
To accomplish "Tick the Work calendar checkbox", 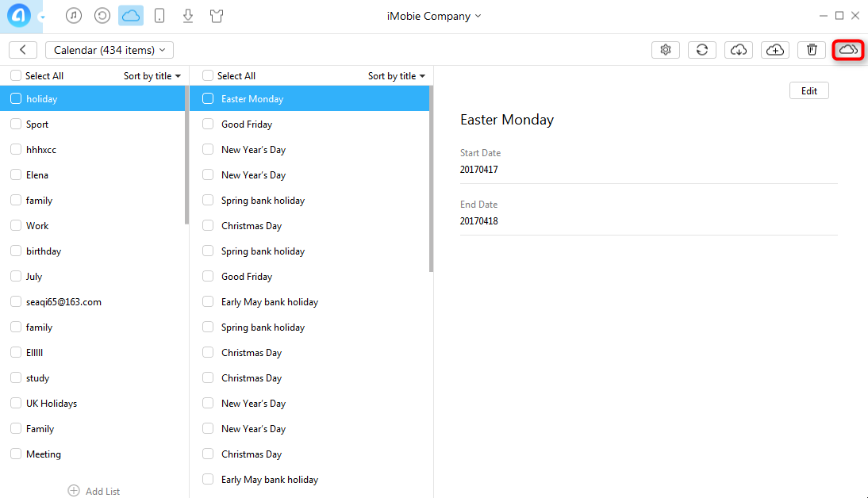I will pos(16,225).
